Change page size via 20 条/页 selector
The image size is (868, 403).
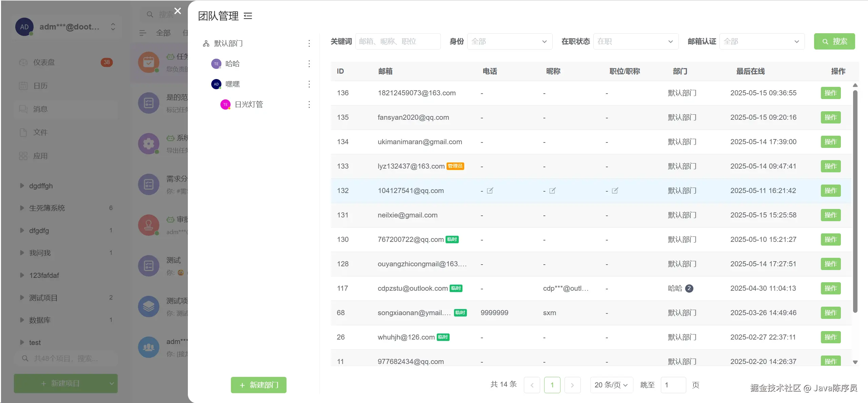pos(611,385)
